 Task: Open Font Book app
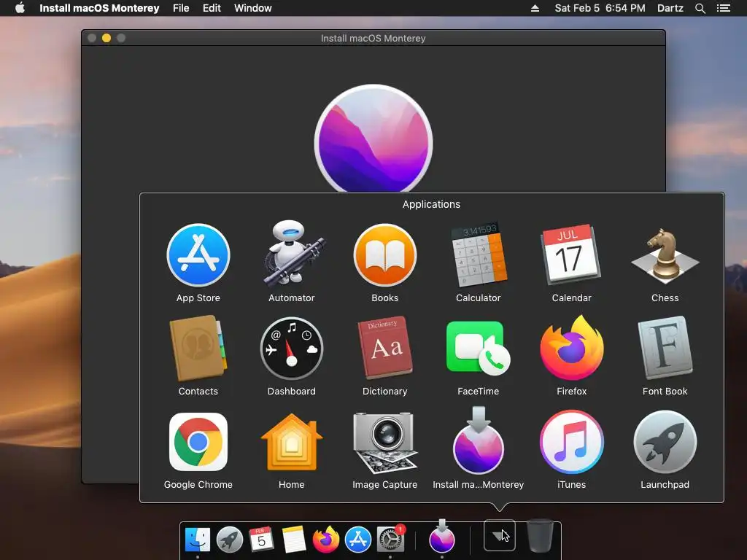[665, 348]
